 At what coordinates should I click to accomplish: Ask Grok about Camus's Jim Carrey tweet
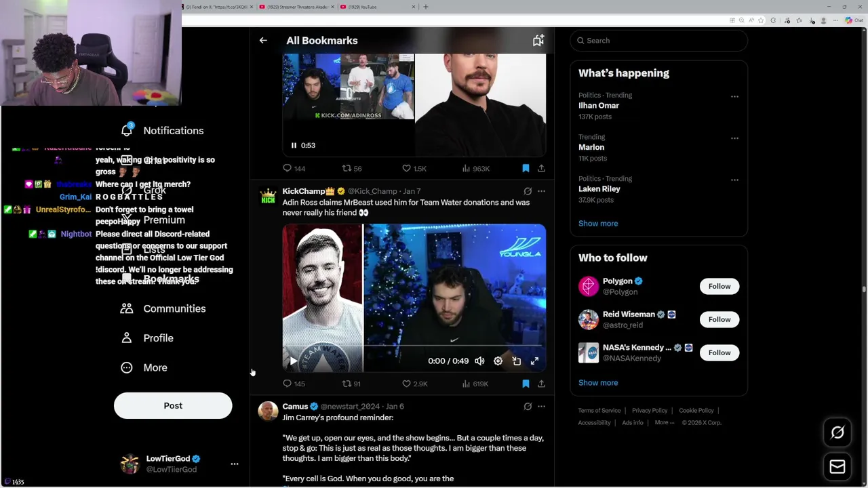pyautogui.click(x=528, y=407)
